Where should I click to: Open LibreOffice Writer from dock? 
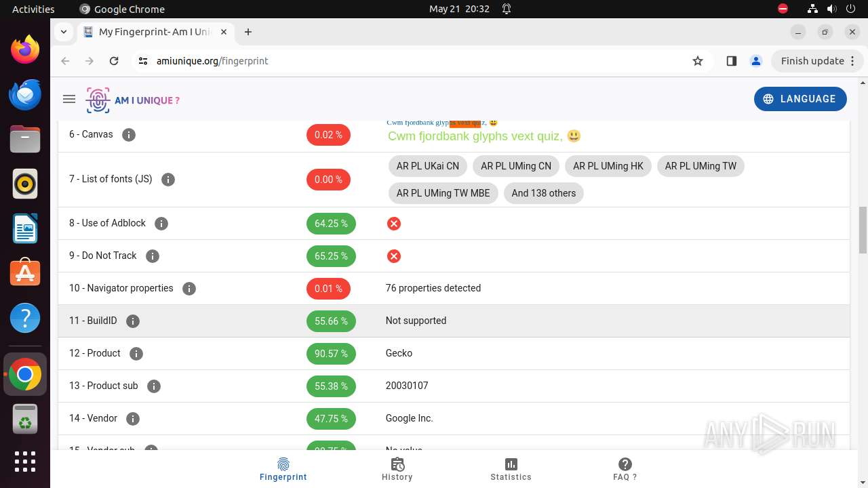click(25, 228)
